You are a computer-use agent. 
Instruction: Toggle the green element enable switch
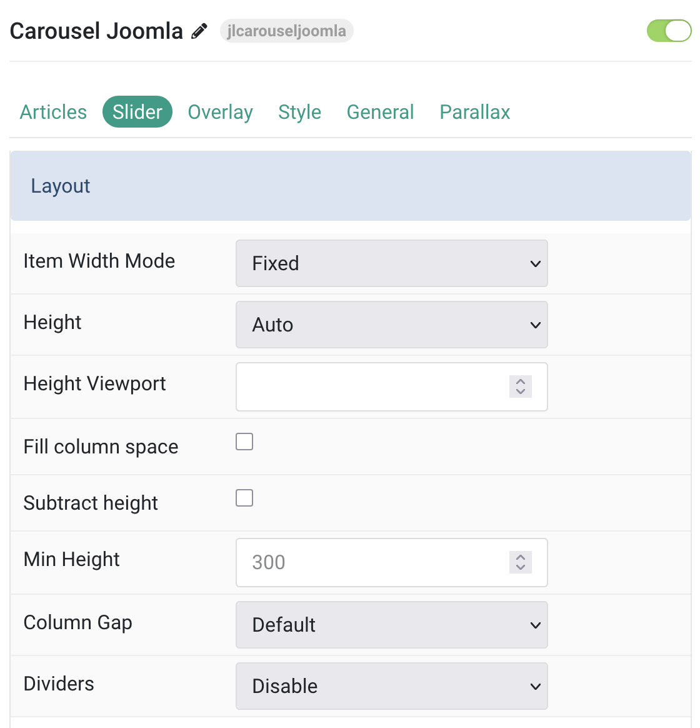tap(669, 31)
